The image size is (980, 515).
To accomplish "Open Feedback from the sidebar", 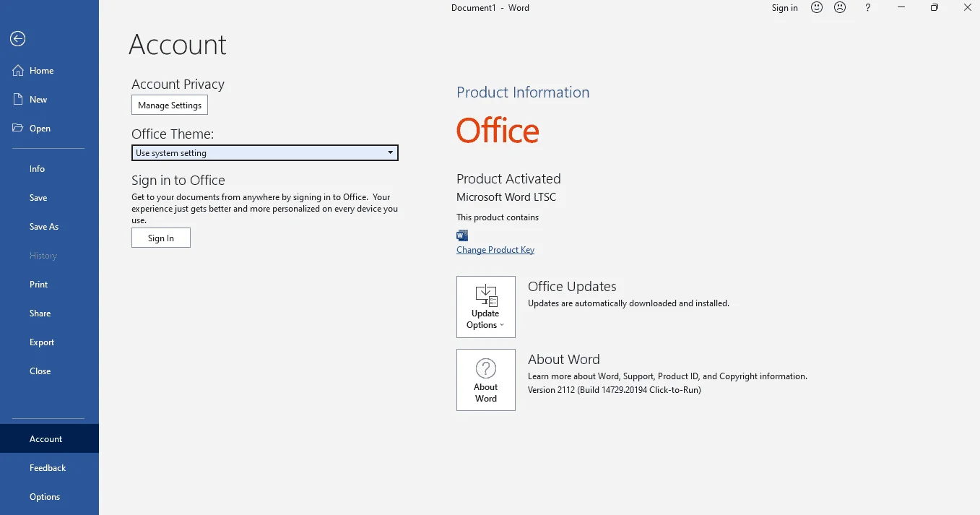I will (49, 468).
